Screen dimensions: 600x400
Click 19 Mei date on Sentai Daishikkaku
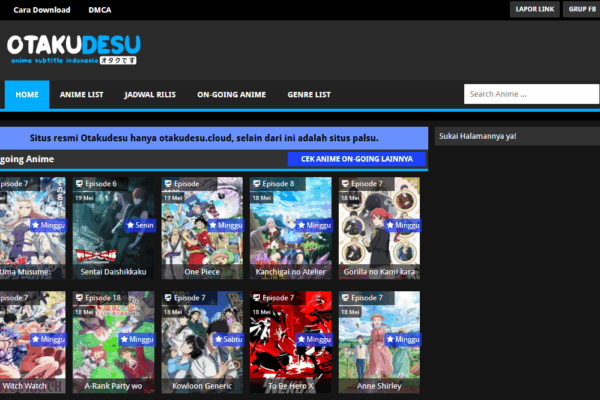tap(84, 198)
